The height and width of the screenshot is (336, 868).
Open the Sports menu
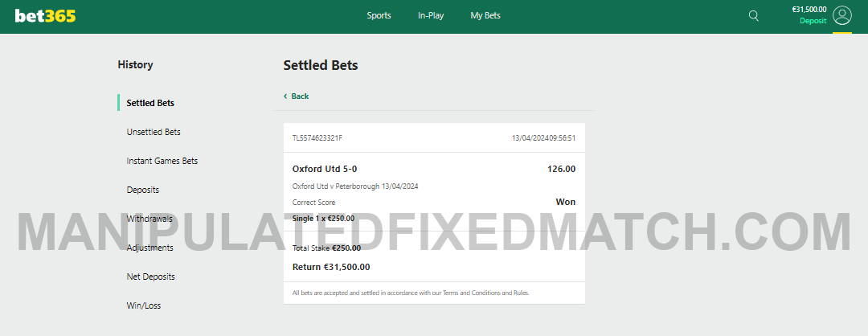(x=379, y=15)
